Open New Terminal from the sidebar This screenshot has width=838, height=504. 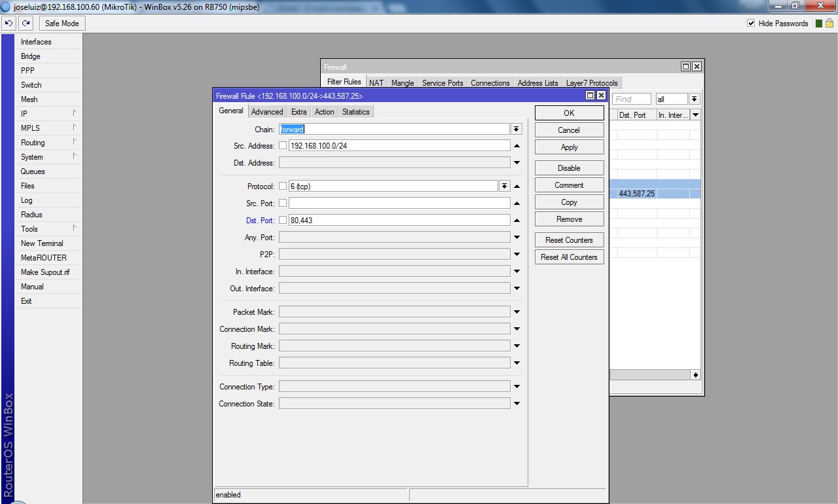(x=48, y=243)
